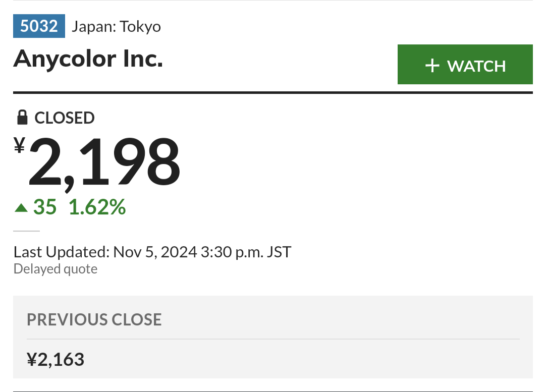Click the thick black divider under the company name
Screen dimensions: 545x392
coord(273,92)
